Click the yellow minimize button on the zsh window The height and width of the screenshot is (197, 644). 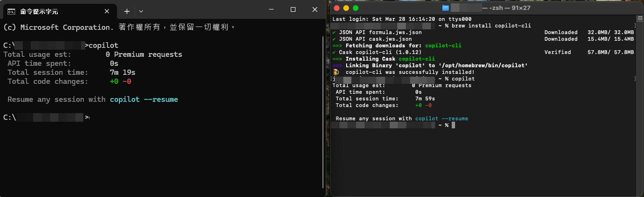tap(346, 8)
